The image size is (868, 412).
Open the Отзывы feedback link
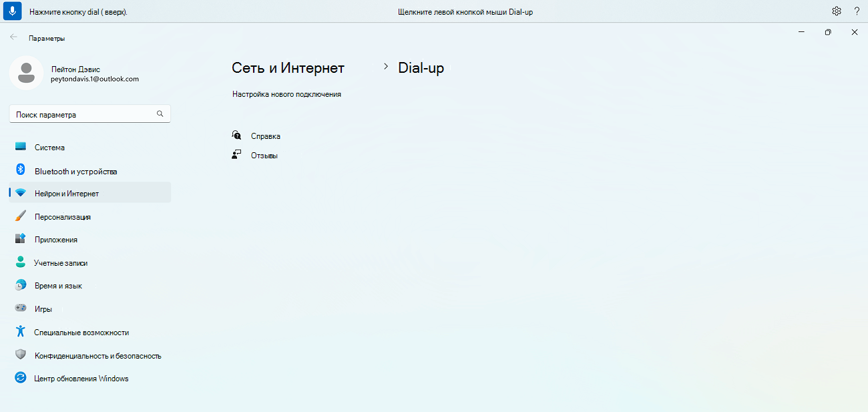pyautogui.click(x=264, y=155)
